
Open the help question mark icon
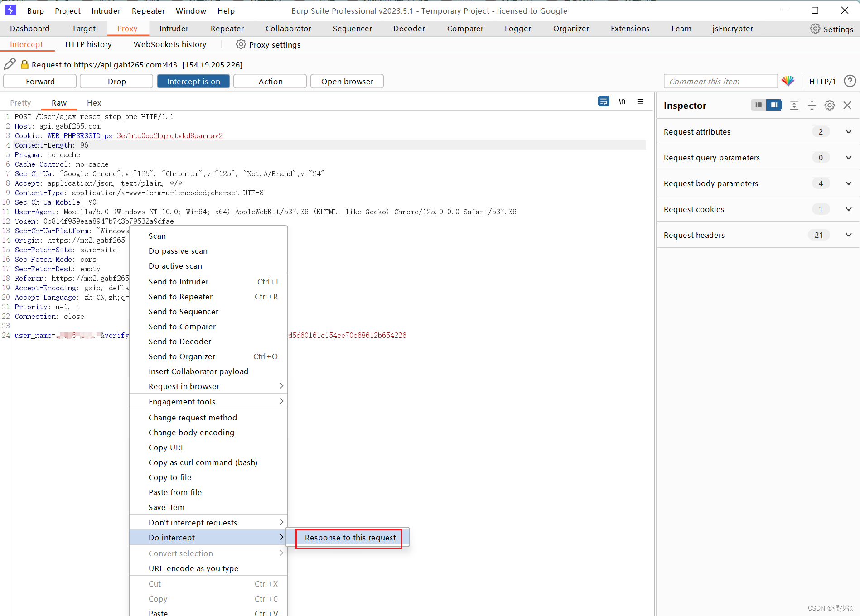850,81
